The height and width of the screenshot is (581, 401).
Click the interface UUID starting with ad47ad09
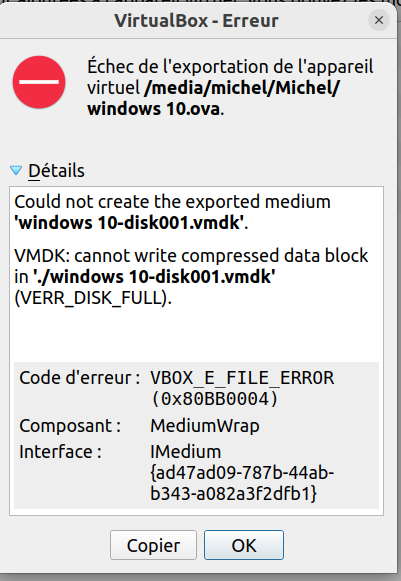(x=242, y=483)
